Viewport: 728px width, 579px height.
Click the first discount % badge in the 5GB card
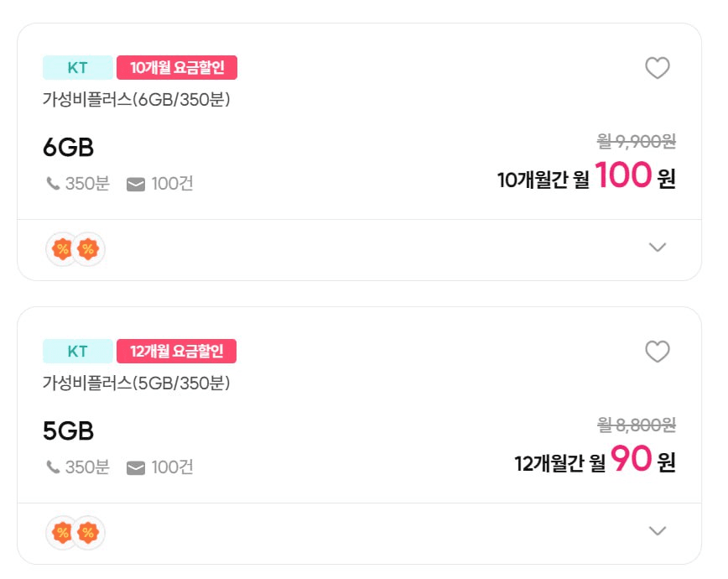pos(62,532)
